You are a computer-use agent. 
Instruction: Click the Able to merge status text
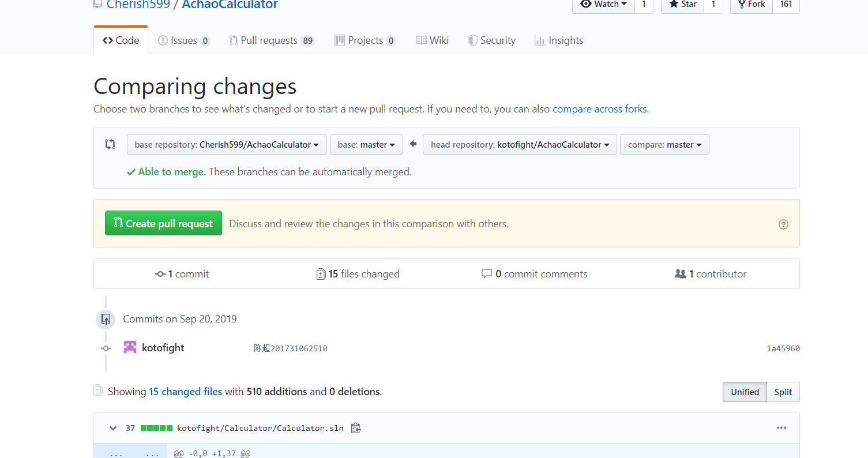[x=171, y=172]
